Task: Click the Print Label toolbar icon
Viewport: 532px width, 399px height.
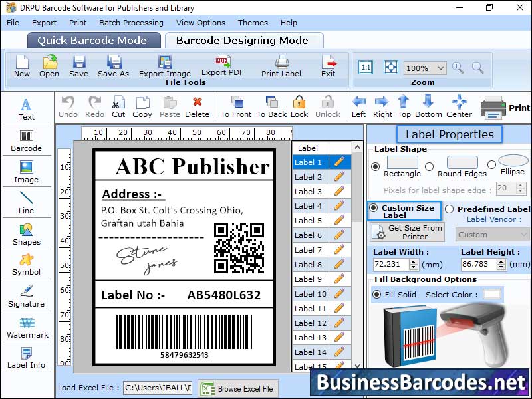Action: pyautogui.click(x=281, y=65)
